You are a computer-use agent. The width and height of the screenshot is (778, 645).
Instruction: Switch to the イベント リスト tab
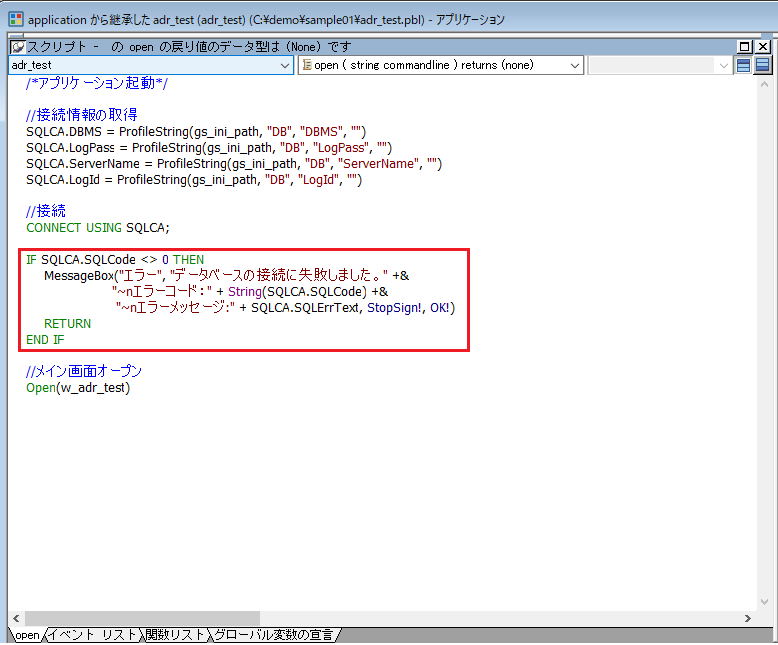pyautogui.click(x=93, y=635)
